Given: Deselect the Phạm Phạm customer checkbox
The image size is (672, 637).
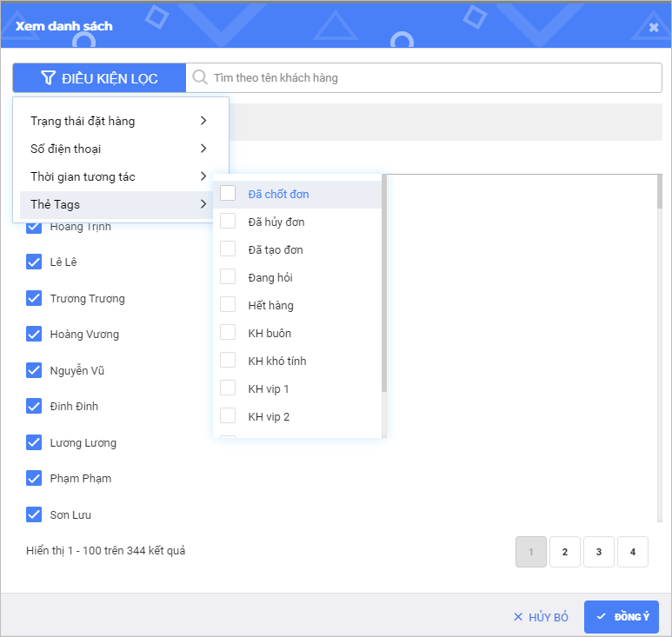Looking at the screenshot, I should [34, 478].
